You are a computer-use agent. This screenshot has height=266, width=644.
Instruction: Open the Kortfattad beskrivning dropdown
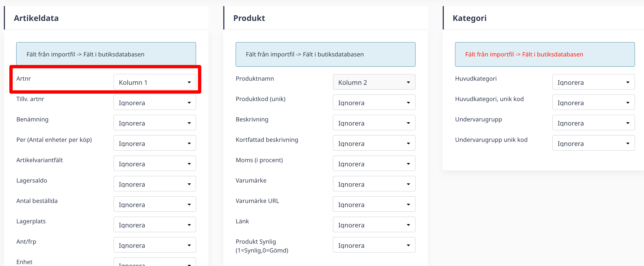[374, 143]
